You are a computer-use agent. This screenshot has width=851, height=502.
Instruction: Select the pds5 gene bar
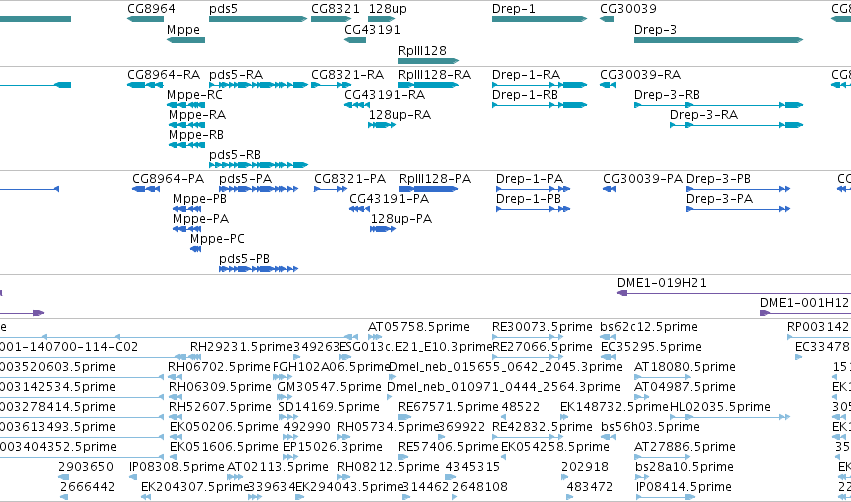[258, 19]
